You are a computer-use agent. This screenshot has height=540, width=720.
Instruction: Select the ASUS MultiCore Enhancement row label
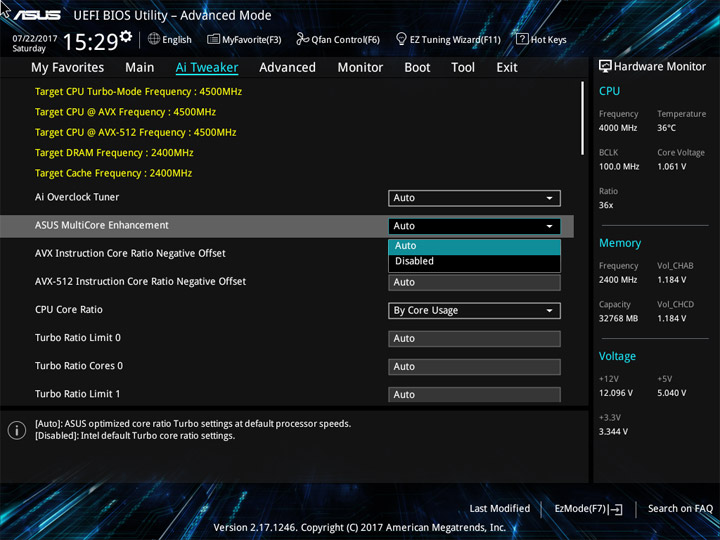(101, 225)
